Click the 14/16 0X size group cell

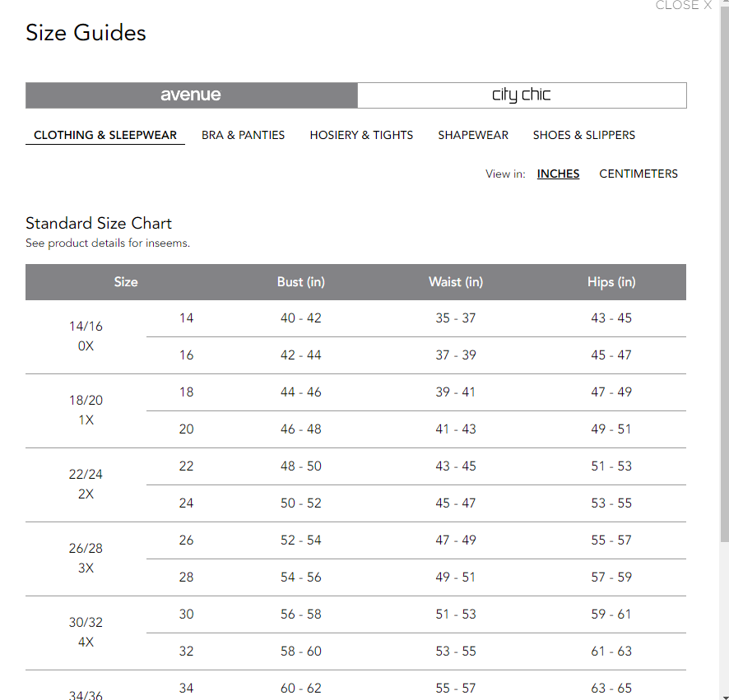pos(86,336)
